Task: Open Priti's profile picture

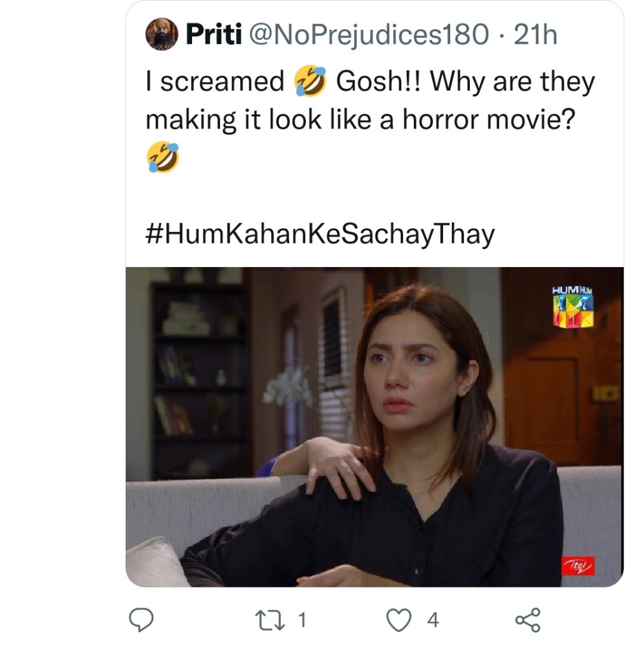Action: point(161,36)
